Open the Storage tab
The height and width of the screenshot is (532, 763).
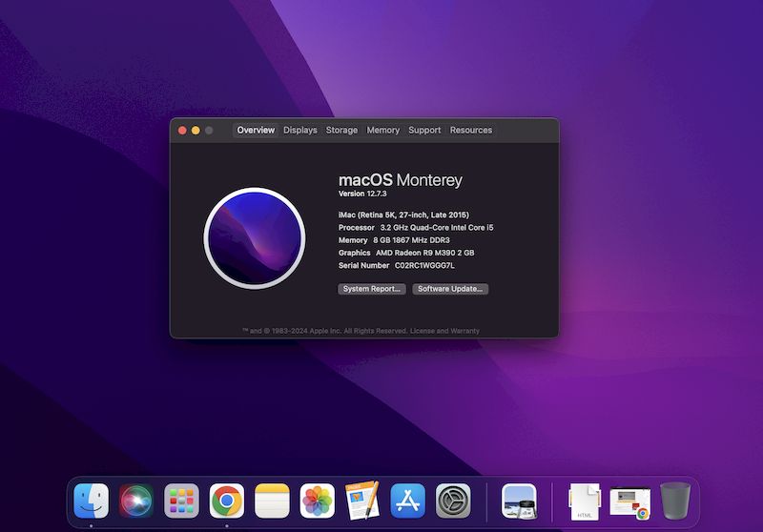(341, 131)
